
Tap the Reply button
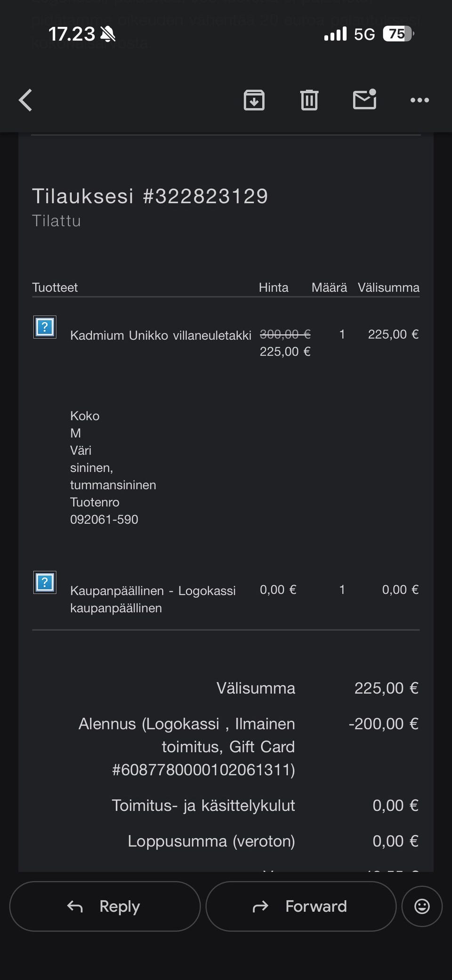click(105, 906)
